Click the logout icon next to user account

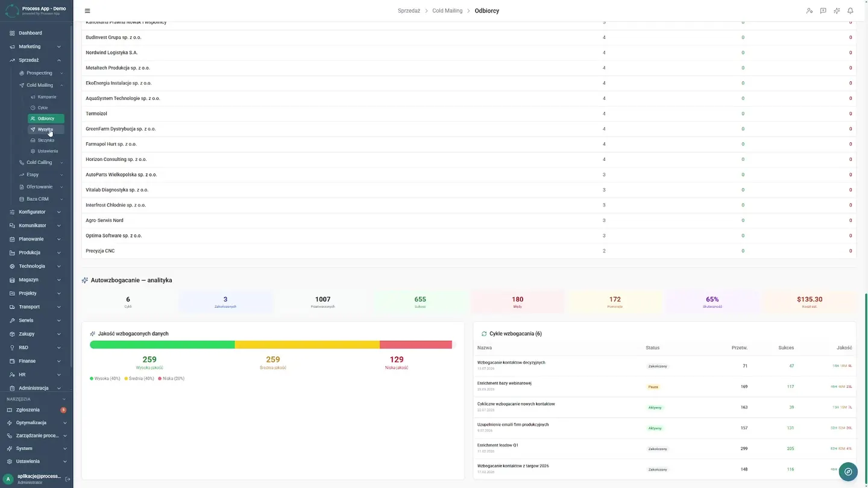point(68,479)
